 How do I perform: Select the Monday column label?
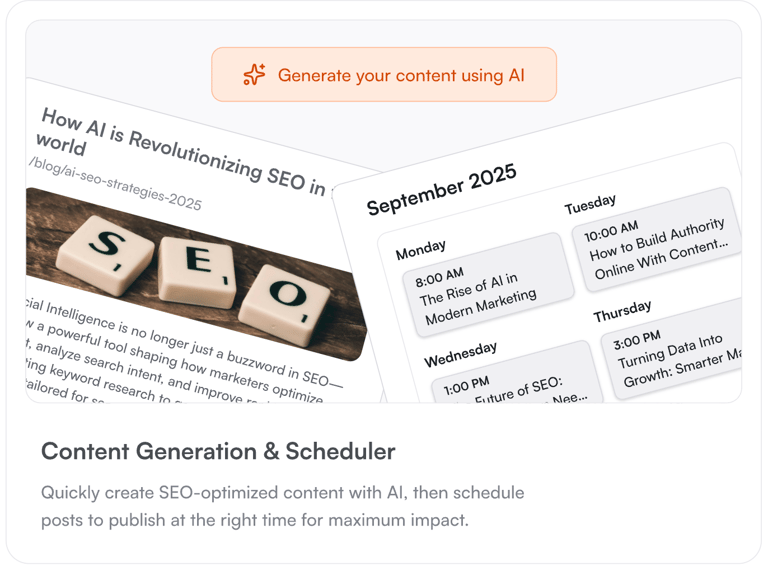420,249
